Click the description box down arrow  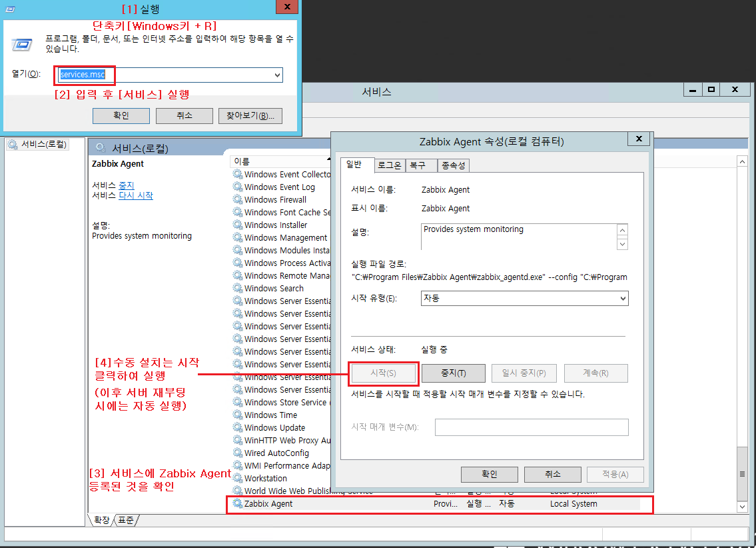[x=622, y=244]
